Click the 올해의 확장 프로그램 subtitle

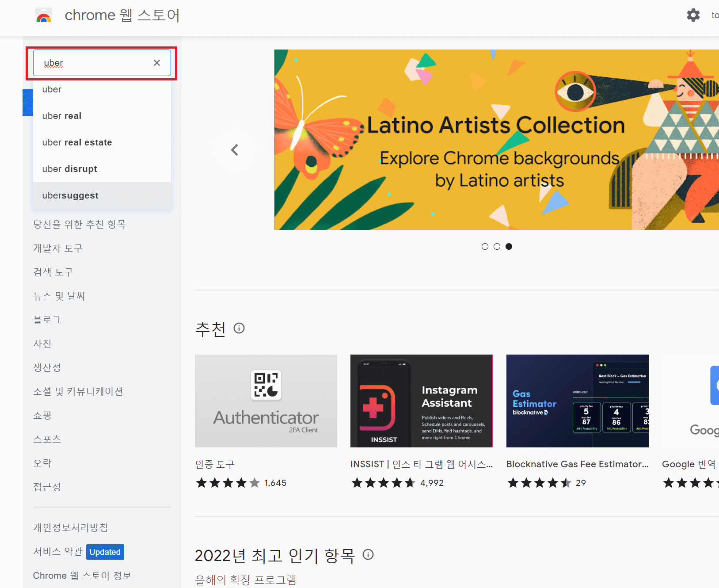coord(246,580)
